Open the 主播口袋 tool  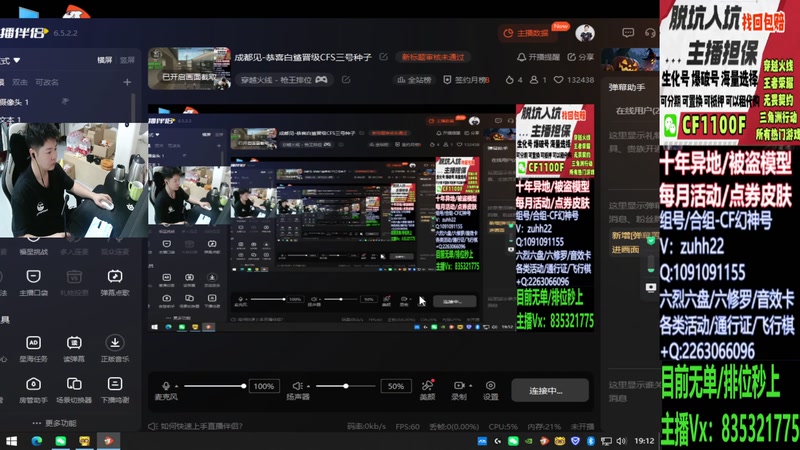click(33, 282)
